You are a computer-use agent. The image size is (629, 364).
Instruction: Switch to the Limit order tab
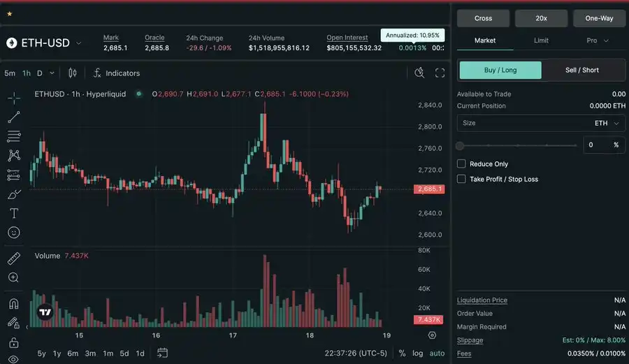click(x=541, y=41)
